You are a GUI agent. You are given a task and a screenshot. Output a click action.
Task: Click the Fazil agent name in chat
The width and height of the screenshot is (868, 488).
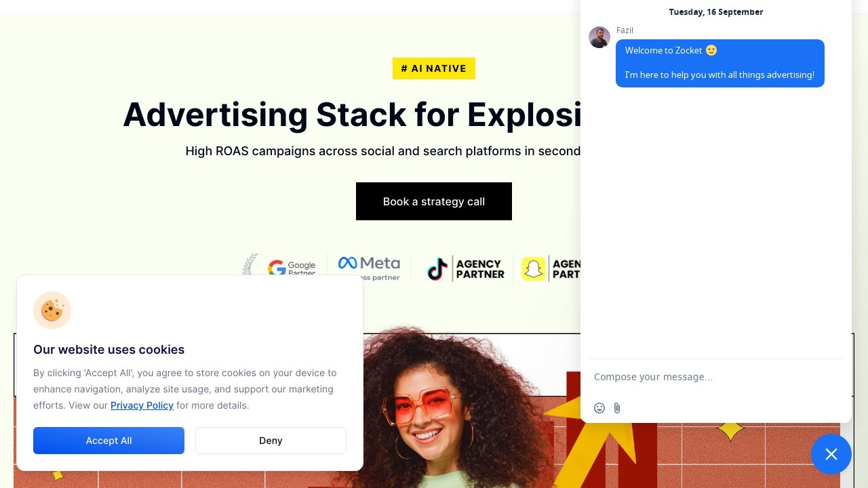[x=625, y=30]
